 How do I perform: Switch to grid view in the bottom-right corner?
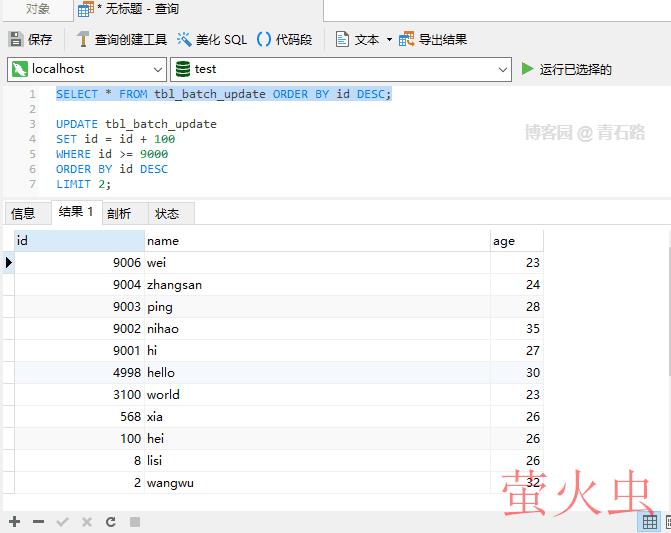coord(650,522)
